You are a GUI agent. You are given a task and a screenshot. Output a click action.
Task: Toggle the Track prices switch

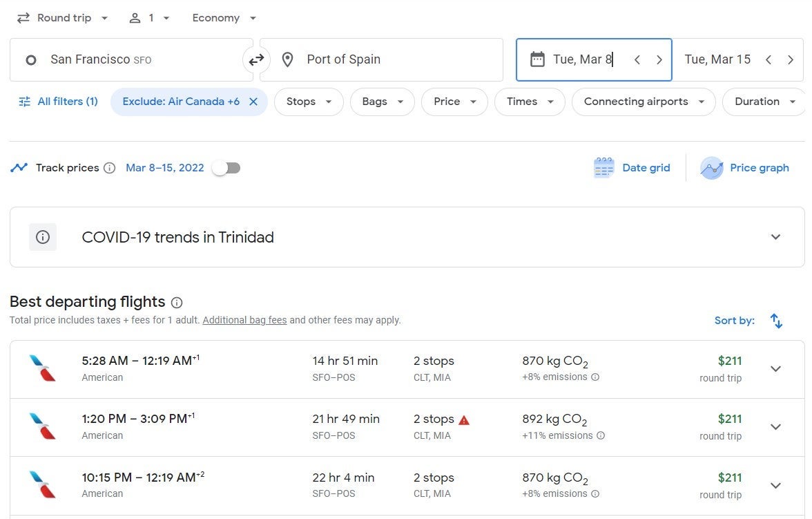226,168
